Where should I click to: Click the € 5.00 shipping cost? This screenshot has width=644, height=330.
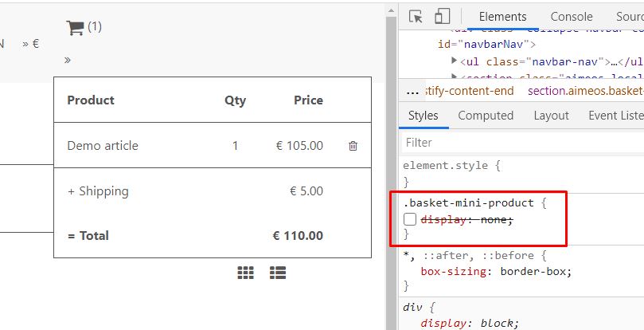pyautogui.click(x=306, y=191)
